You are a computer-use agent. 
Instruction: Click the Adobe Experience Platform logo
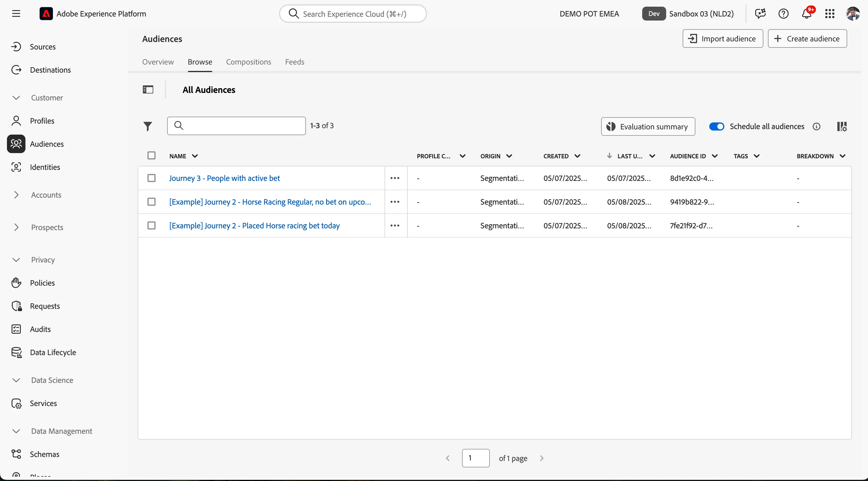(46, 14)
